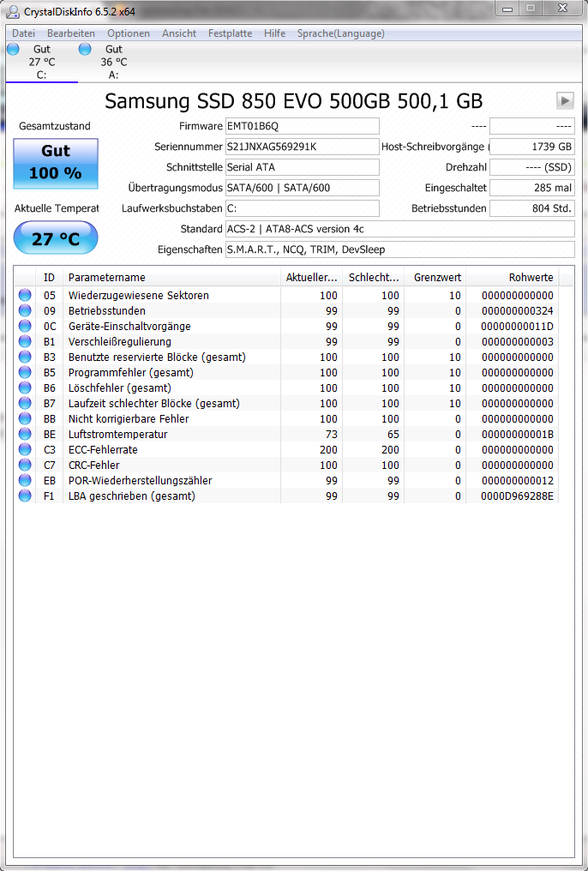Click the Aktueller... column header
This screenshot has height=871, width=588.
pyautogui.click(x=311, y=277)
